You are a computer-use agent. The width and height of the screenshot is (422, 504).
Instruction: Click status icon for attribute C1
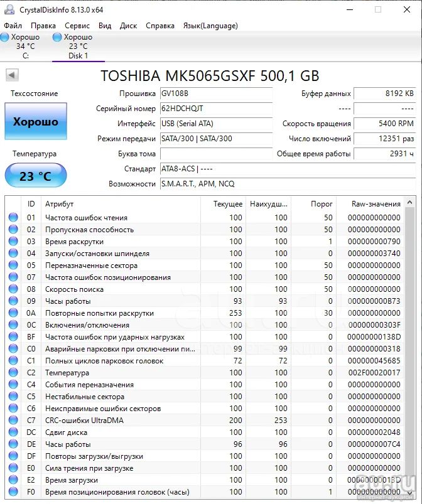click(x=13, y=360)
